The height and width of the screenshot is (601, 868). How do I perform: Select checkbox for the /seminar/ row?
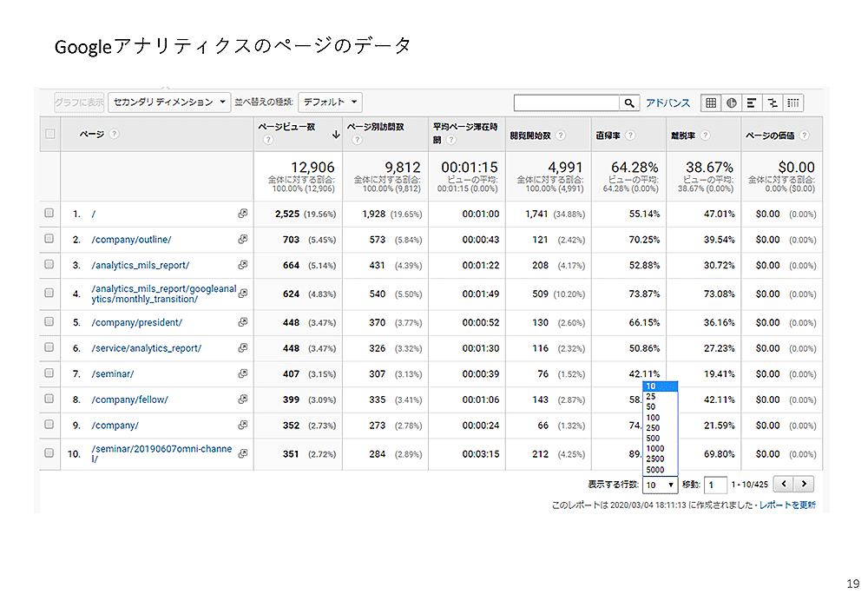tap(49, 374)
